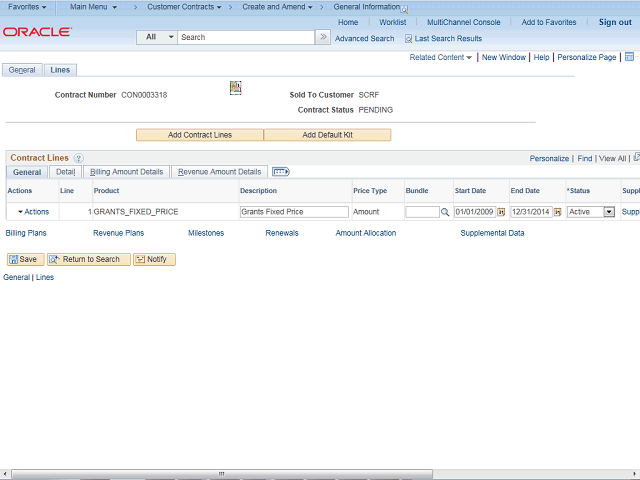Open the Milestones link
The height and width of the screenshot is (480, 640).
pyautogui.click(x=206, y=233)
